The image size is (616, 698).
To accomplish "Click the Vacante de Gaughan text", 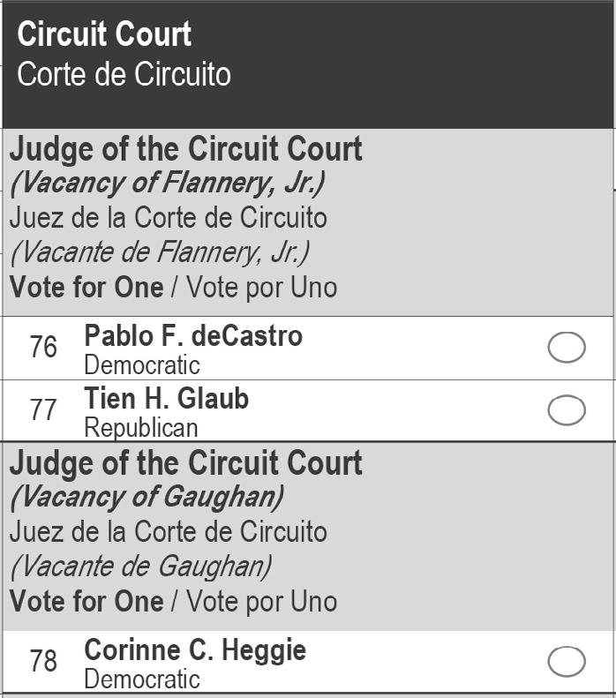I will pyautogui.click(x=140, y=567).
